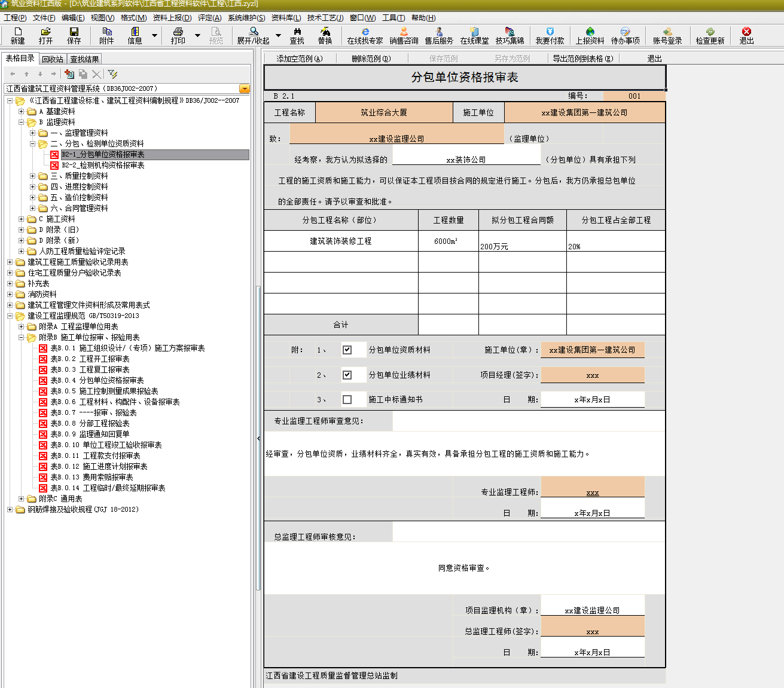
Task: Open the 工程(P) menu
Action: (x=15, y=18)
